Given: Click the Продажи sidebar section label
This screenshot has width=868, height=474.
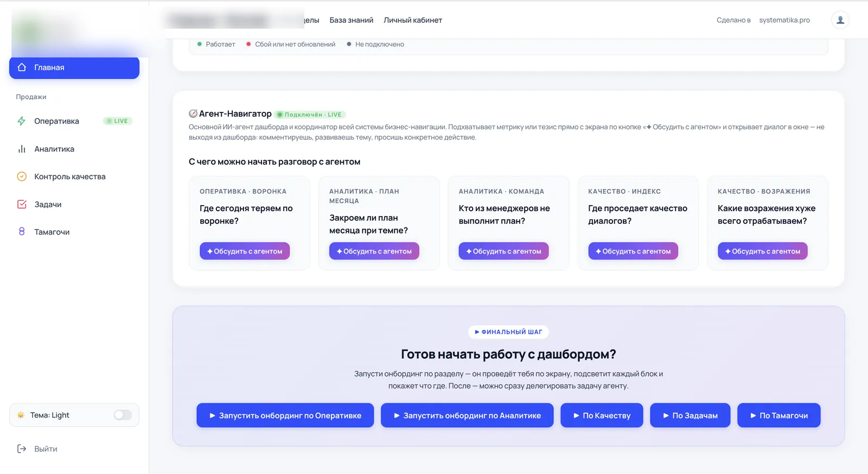Looking at the screenshot, I should (x=31, y=97).
